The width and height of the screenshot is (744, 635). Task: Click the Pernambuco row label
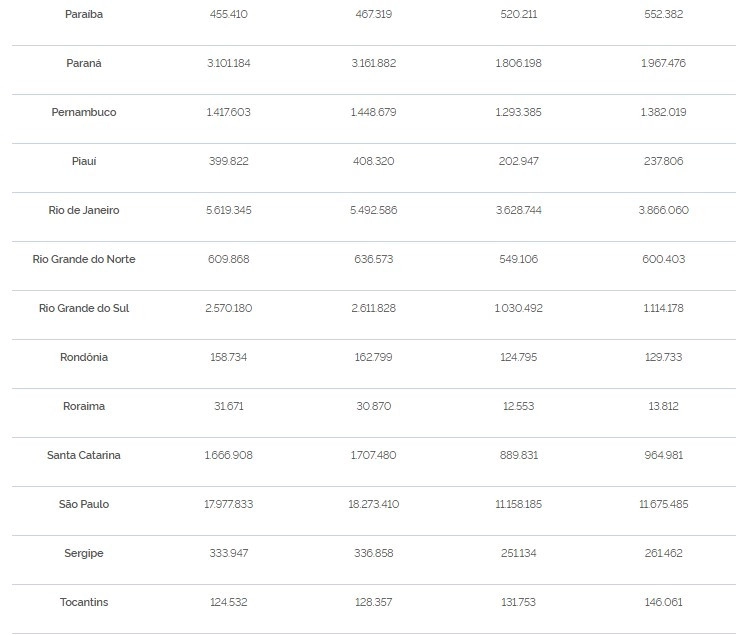point(84,112)
